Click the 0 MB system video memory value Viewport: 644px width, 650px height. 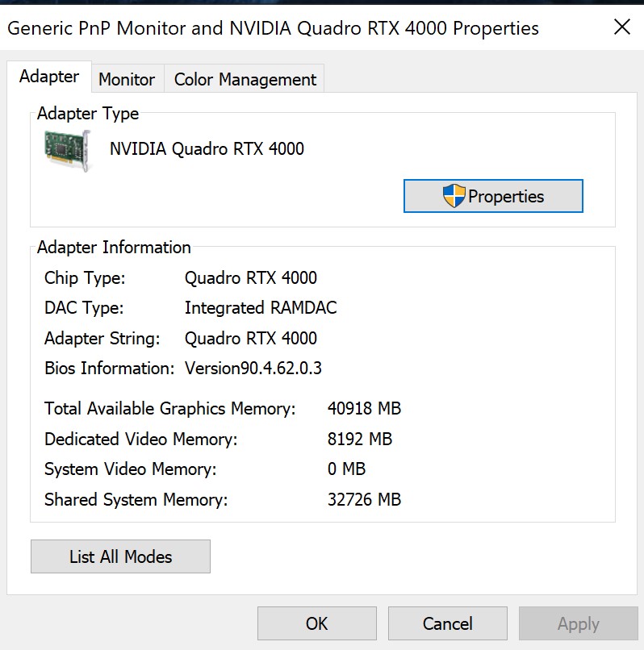coord(346,469)
